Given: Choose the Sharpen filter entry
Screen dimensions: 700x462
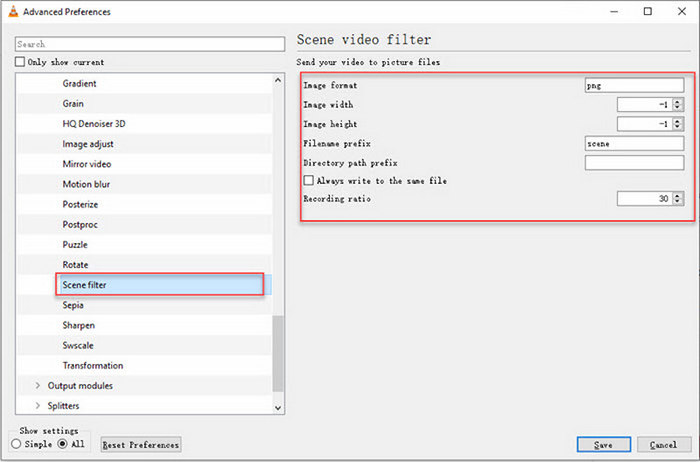Looking at the screenshot, I should pos(79,325).
